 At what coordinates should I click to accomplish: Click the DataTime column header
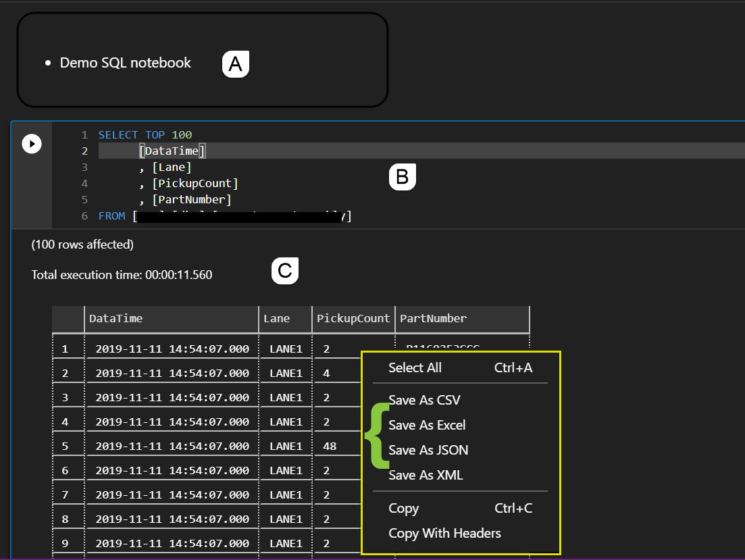tap(116, 318)
